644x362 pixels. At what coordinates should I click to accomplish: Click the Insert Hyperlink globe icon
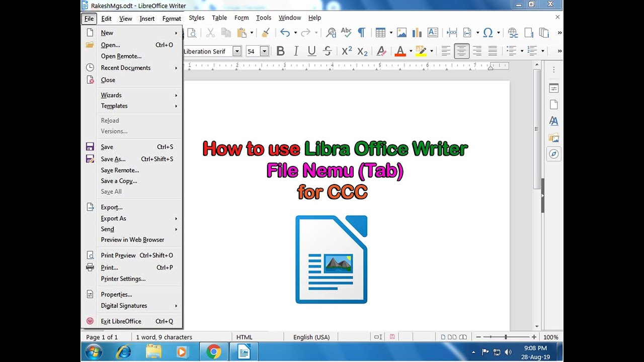pos(513,33)
